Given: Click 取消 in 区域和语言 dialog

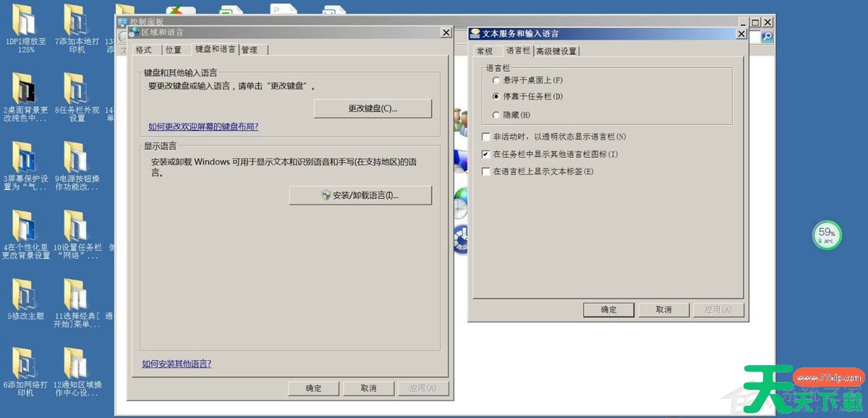Looking at the screenshot, I should pyautogui.click(x=369, y=388).
